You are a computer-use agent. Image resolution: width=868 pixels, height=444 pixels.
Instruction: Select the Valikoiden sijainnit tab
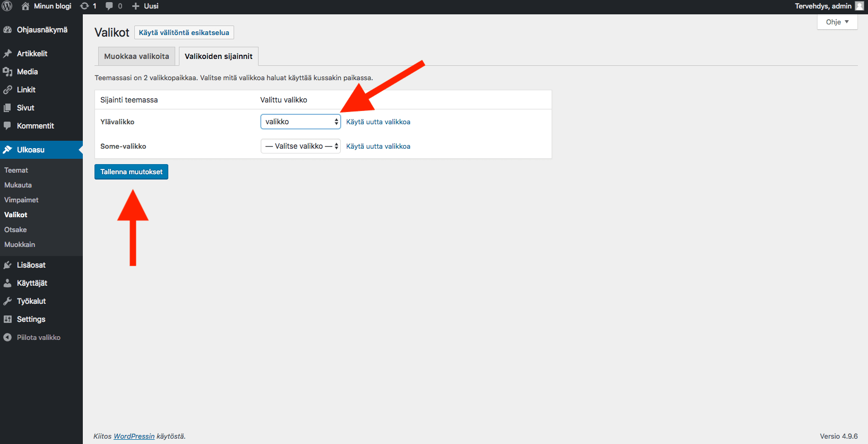(219, 56)
